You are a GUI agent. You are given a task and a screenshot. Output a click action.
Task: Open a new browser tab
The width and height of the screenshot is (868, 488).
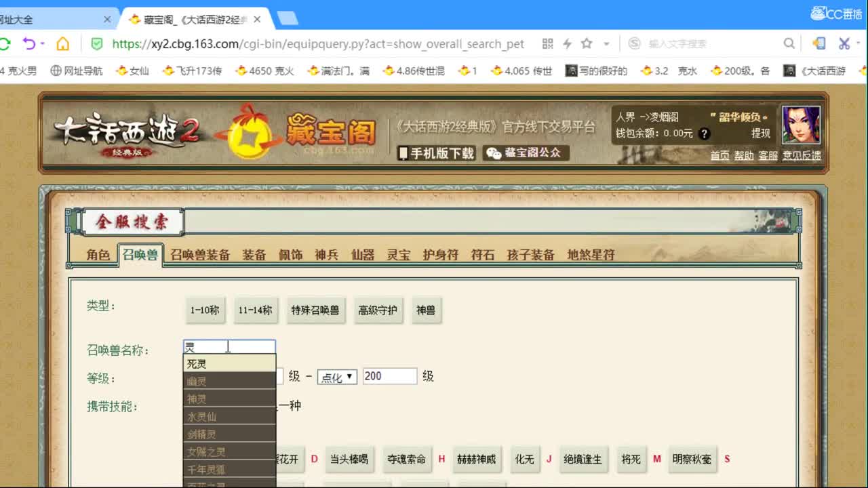pos(288,19)
